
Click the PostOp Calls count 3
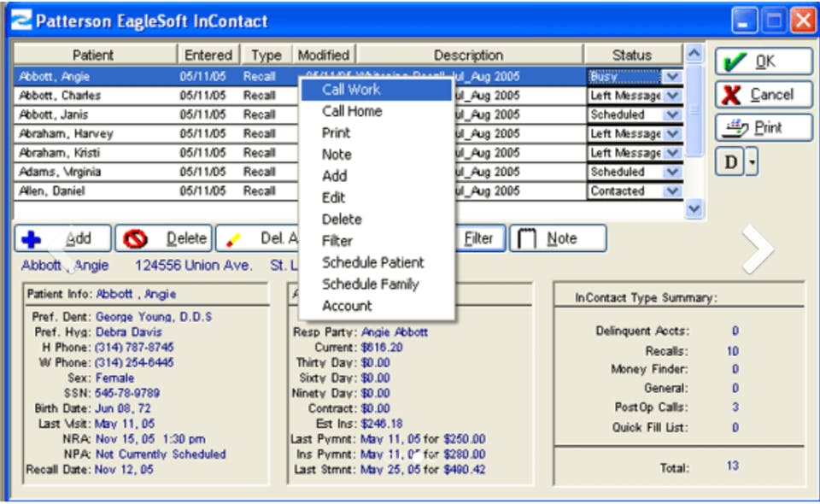coord(735,407)
